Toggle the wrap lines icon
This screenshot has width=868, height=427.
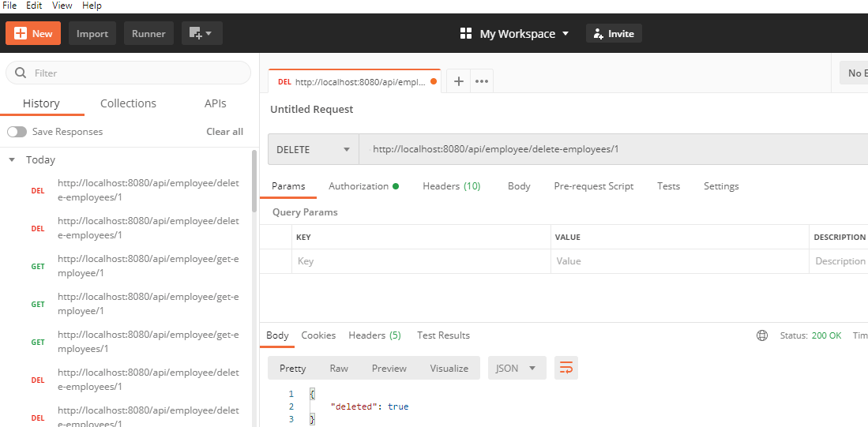tap(566, 368)
